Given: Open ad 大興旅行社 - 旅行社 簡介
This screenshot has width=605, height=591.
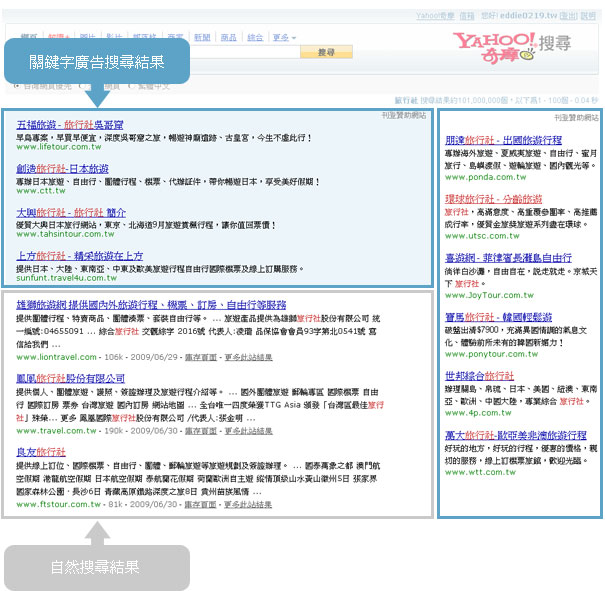Looking at the screenshot, I should 71,213.
